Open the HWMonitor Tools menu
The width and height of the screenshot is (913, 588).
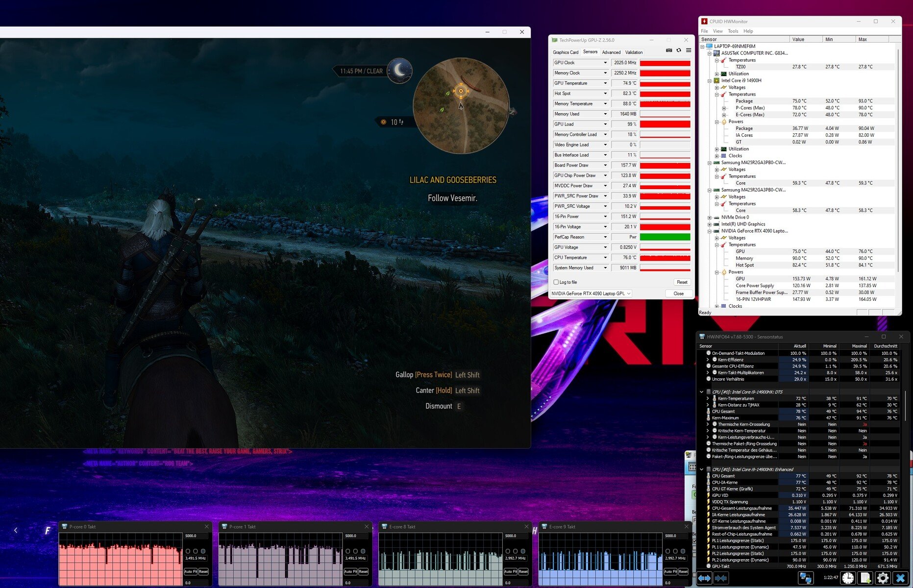(x=733, y=31)
